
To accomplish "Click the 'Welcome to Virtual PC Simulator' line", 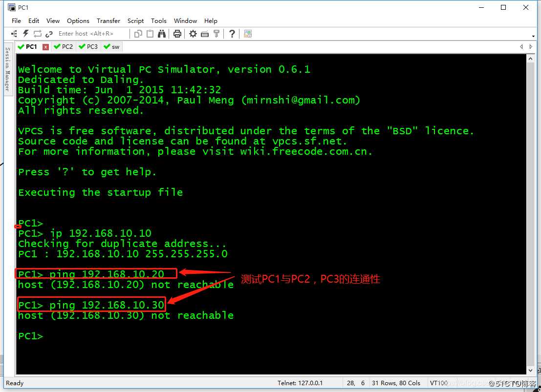I will coord(164,69).
